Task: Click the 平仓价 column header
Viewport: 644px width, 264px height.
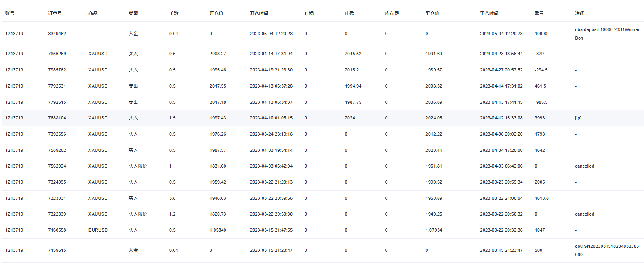Action: coord(432,13)
